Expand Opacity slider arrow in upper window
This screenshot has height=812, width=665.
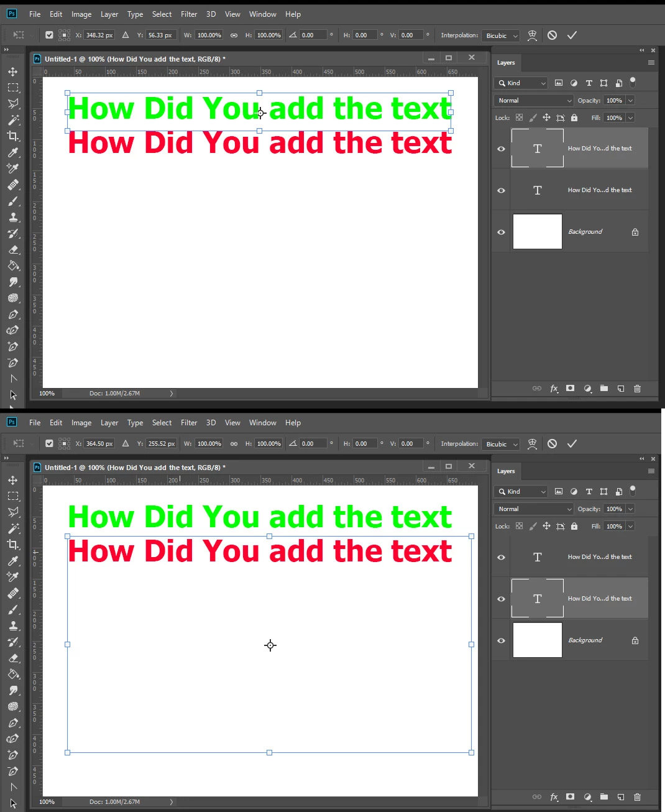(x=630, y=101)
